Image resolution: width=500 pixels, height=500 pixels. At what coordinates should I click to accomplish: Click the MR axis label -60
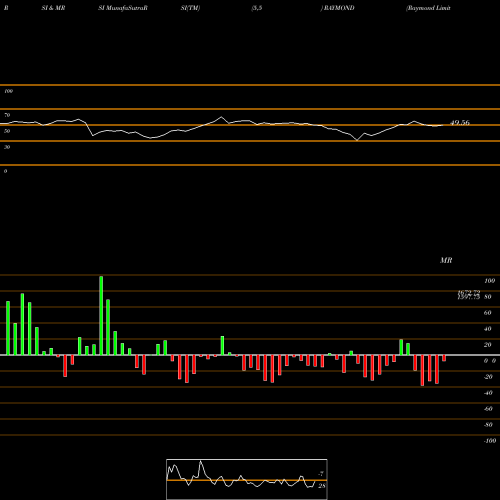point(488,409)
